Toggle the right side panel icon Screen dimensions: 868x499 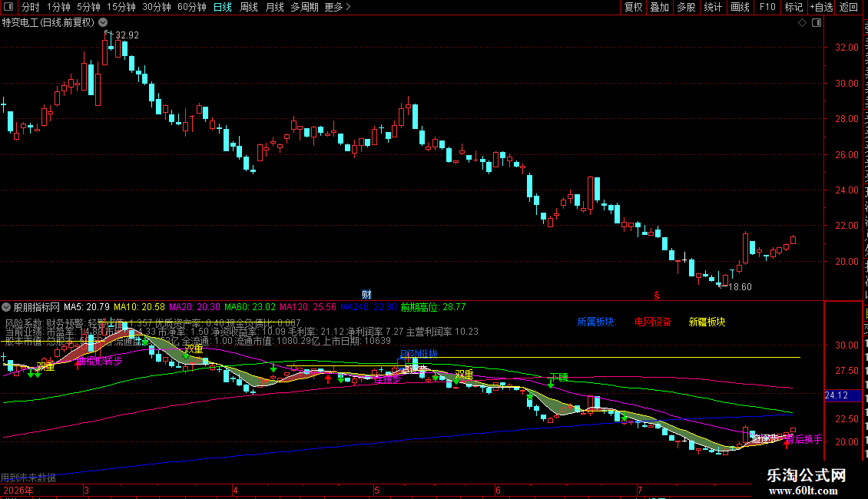817,23
